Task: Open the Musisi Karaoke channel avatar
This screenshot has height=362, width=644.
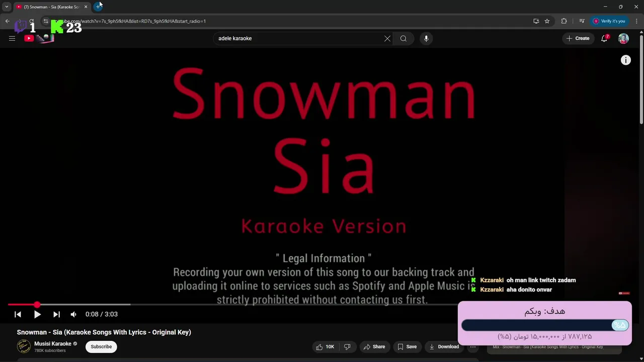Action: tap(23, 346)
